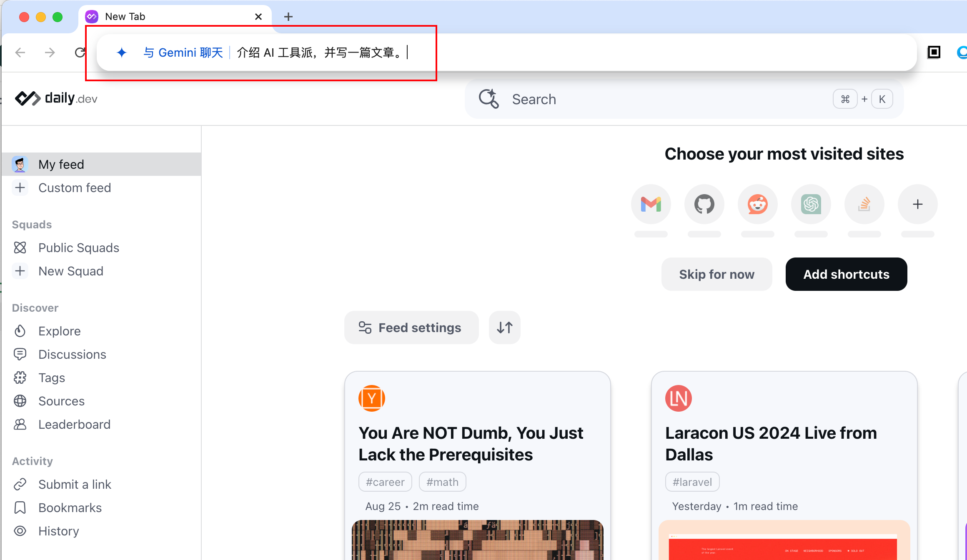Click the 'Activity' section label

tap(33, 461)
